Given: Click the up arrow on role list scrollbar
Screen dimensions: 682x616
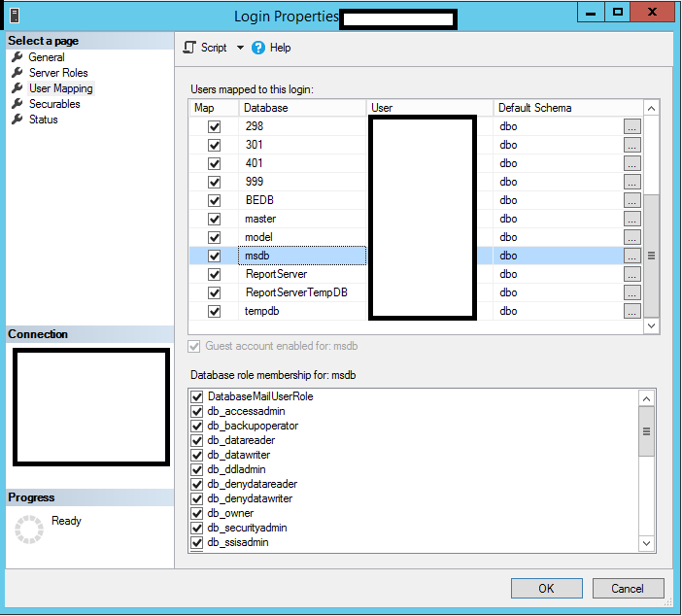Looking at the screenshot, I should (x=646, y=399).
